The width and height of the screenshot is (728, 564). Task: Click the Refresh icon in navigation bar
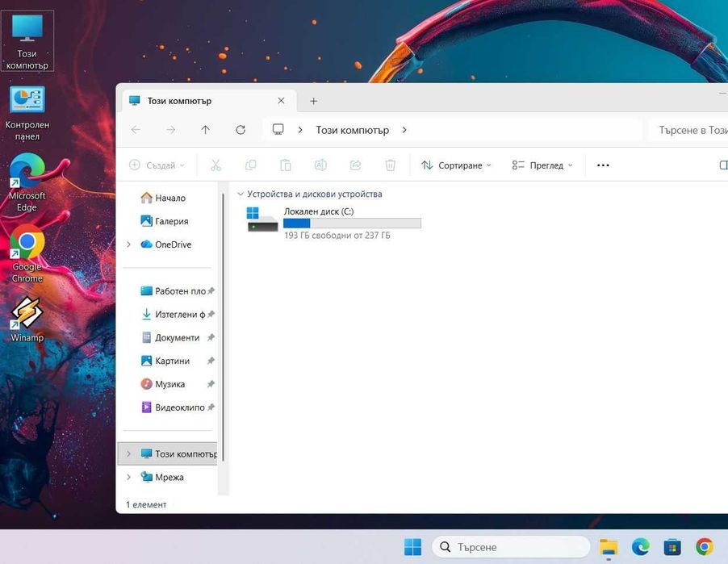(x=241, y=130)
